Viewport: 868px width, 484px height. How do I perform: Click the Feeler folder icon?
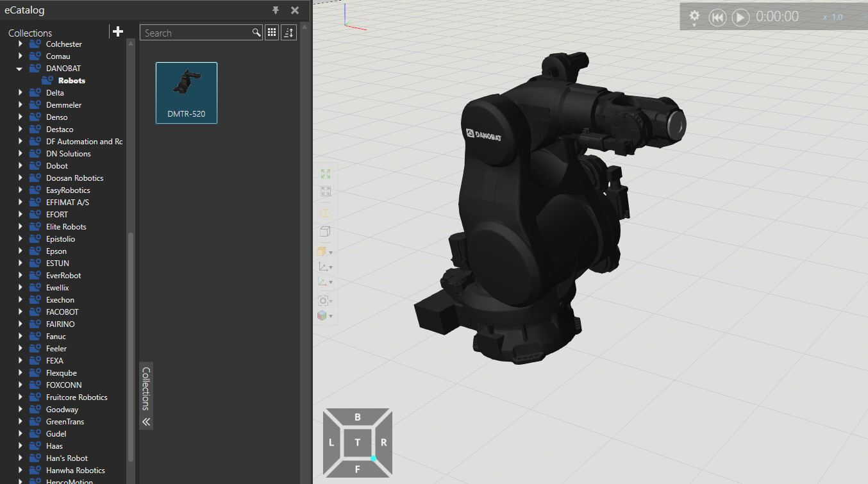35,349
